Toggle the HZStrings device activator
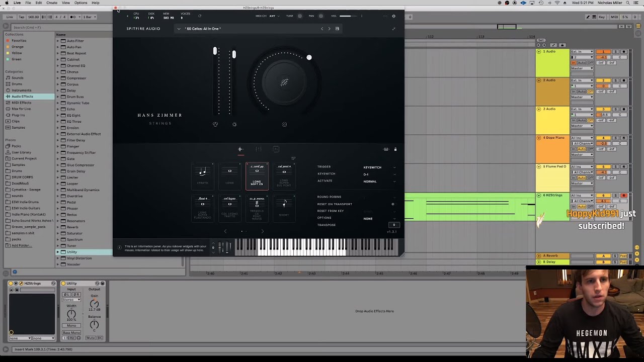 pyautogui.click(x=11, y=284)
